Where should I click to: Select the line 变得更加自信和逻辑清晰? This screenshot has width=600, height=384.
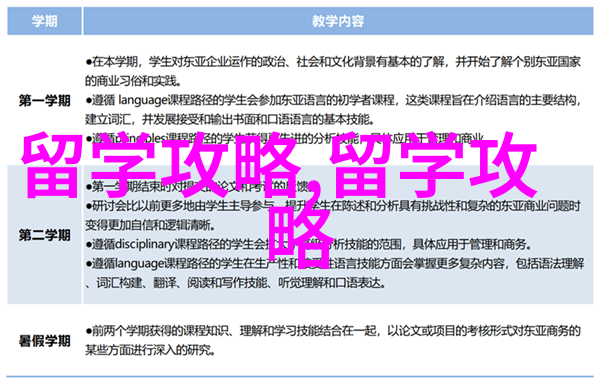(x=150, y=225)
